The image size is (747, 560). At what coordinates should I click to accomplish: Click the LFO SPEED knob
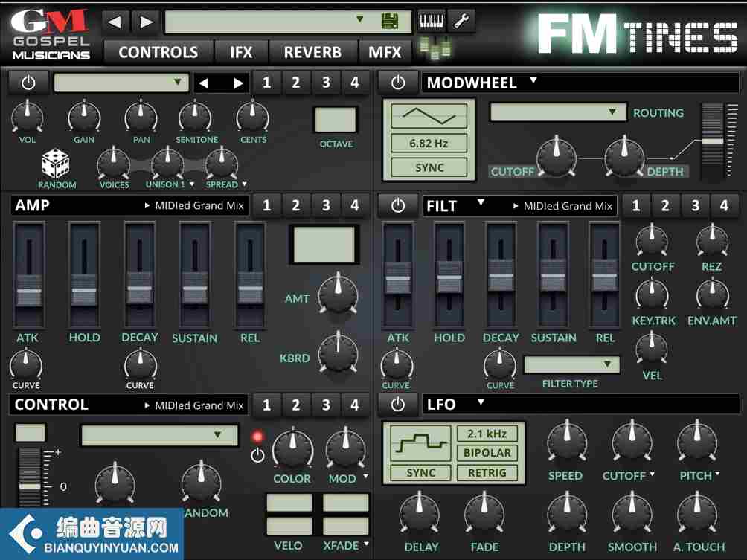pos(567,442)
